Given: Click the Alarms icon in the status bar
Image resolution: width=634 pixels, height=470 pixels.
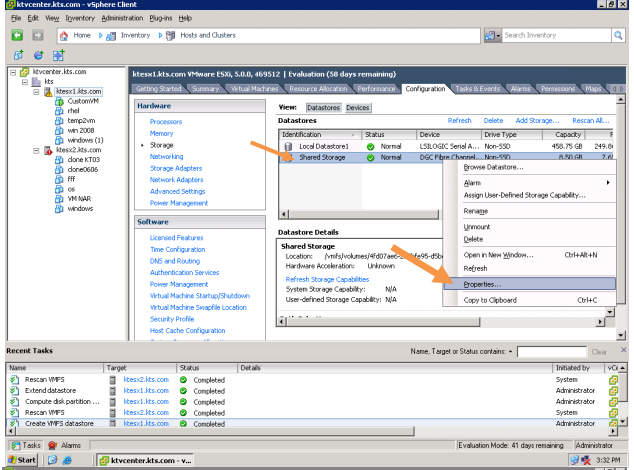Looking at the screenshot, I should point(52,445).
